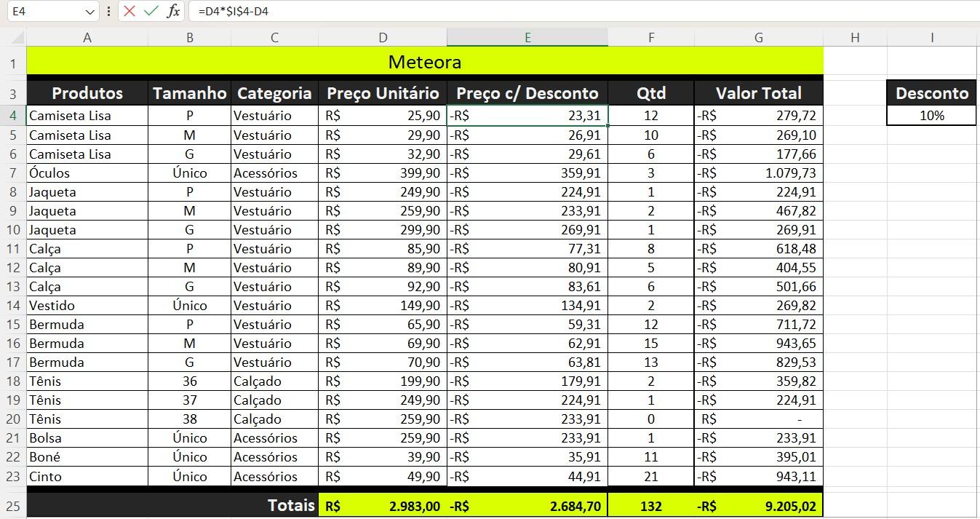Viewport: 980px width, 519px height.
Task: Select column F header
Action: 651,38
